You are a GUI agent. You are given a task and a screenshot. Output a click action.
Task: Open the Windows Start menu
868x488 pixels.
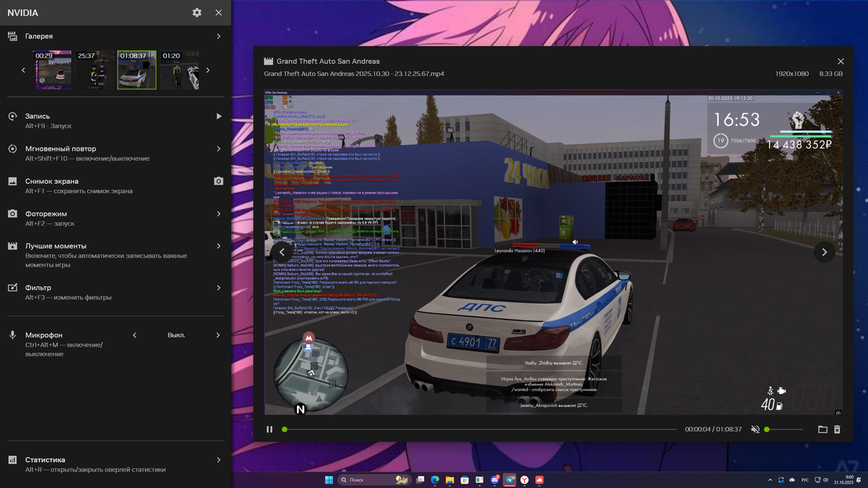point(328,479)
